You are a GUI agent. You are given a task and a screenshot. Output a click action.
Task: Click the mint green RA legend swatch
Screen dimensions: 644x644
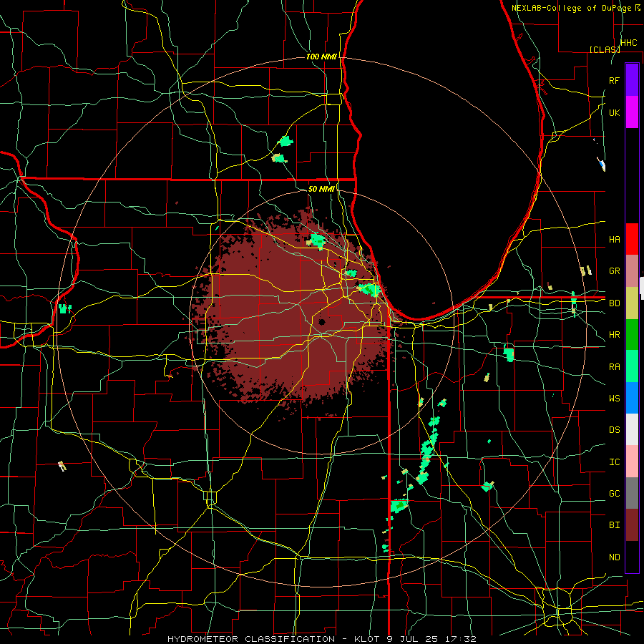(632, 366)
